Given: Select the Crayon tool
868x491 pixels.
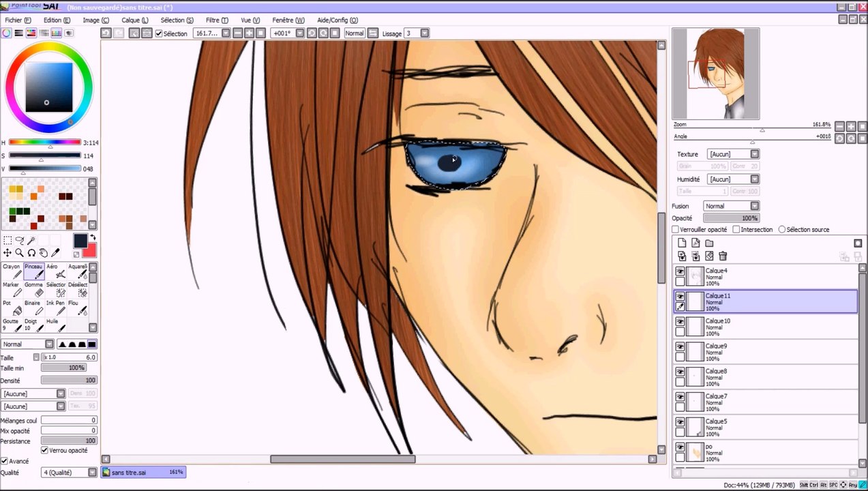Looking at the screenshot, I should click(12, 271).
